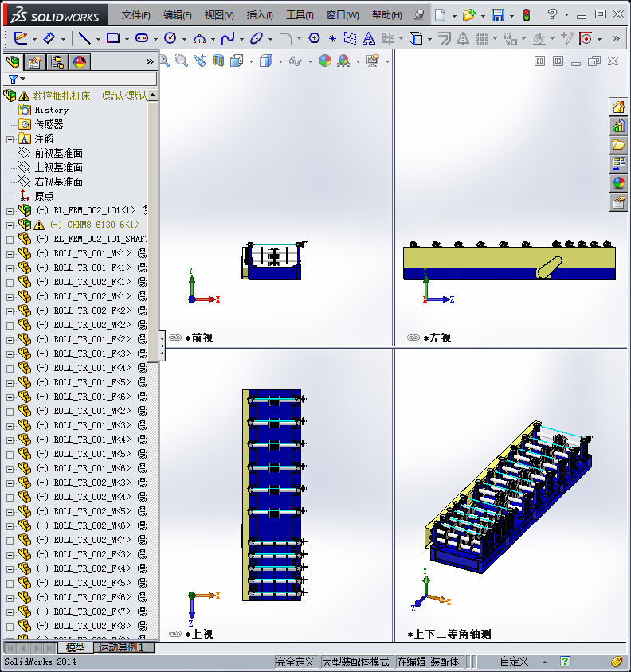
Task: Select the sketch Text tool
Action: tap(368, 38)
